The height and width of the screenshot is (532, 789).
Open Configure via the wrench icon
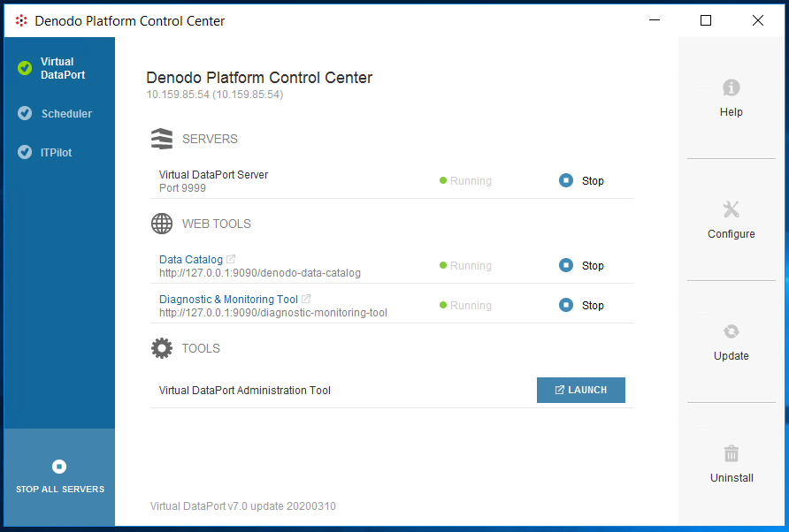tap(732, 209)
